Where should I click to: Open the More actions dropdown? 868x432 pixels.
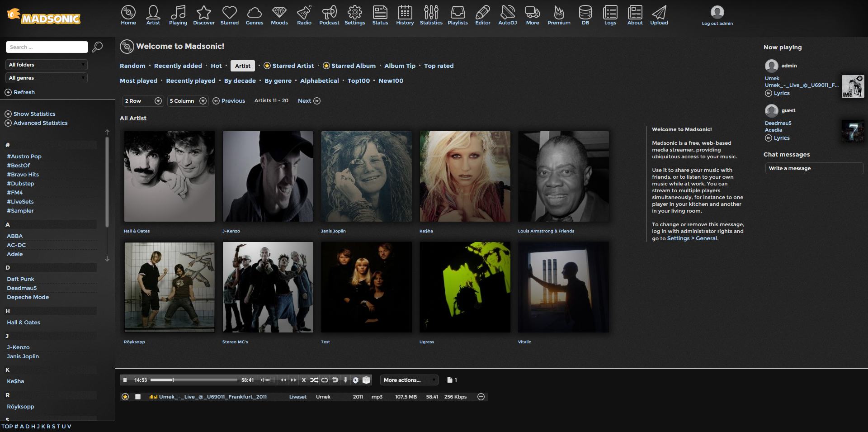coord(409,380)
